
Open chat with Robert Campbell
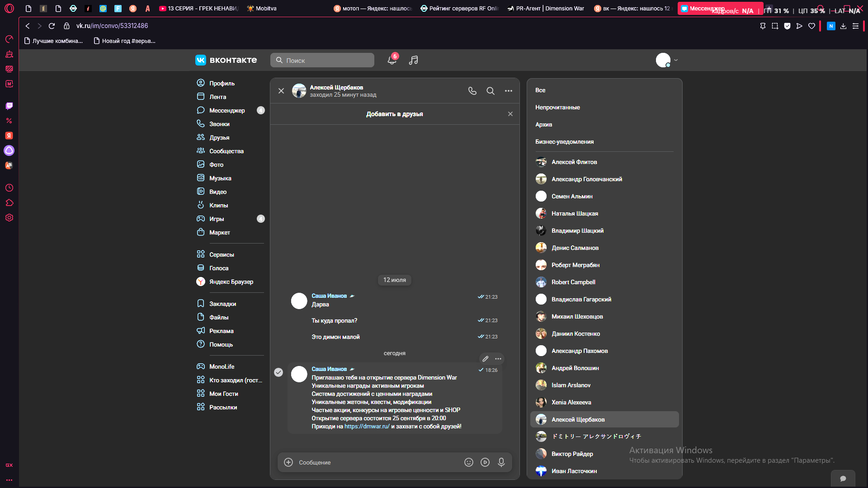coord(604,282)
